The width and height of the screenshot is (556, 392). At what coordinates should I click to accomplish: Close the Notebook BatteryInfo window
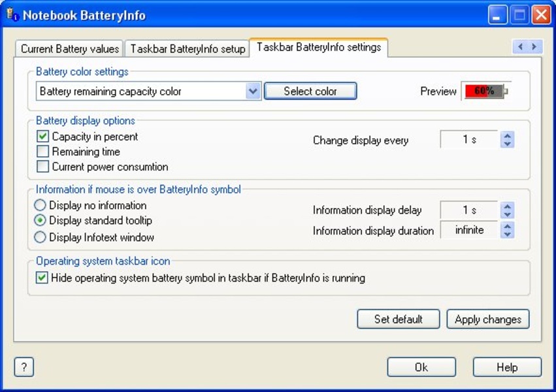541,15
